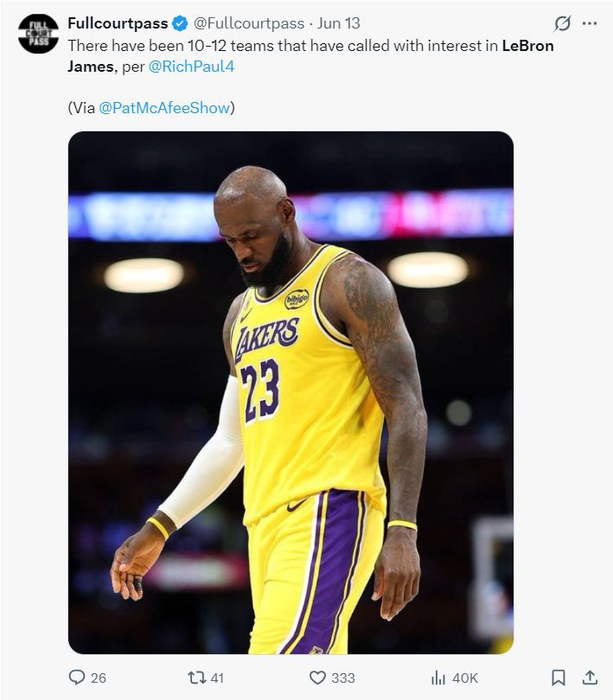Click the blue verified badge
Viewport: 613px width, 700px height.
180,23
